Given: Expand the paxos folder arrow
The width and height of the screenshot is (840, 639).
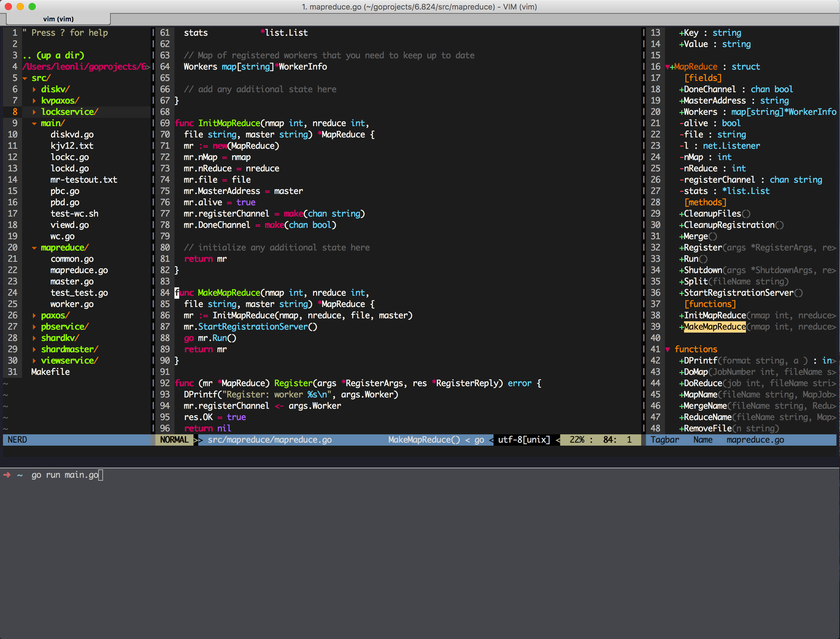Looking at the screenshot, I should click(x=34, y=316).
